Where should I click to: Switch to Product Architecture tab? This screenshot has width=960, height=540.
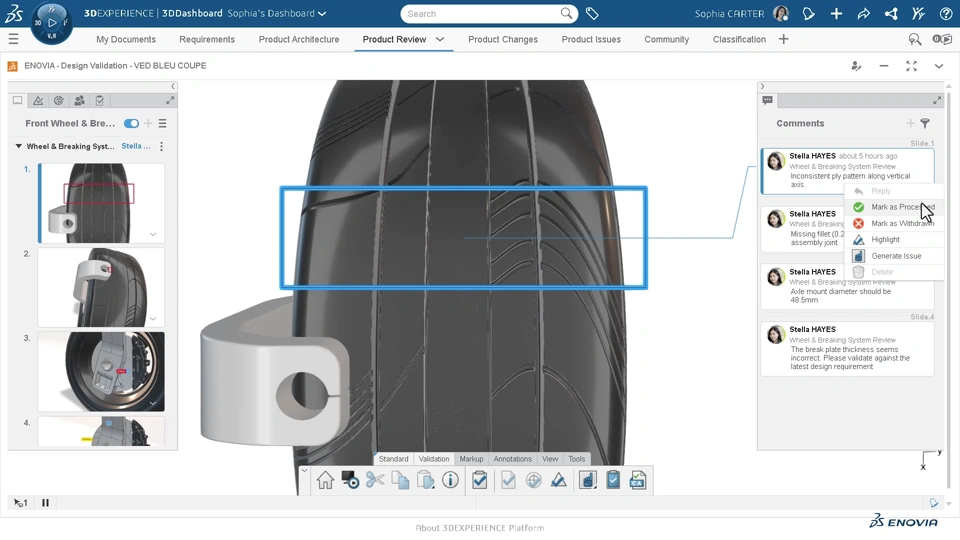click(x=299, y=39)
